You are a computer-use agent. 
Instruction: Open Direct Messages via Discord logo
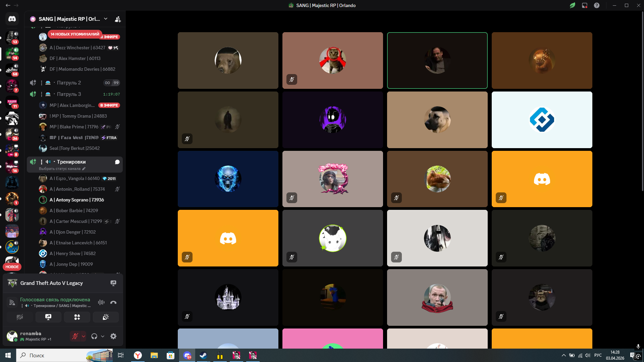tap(12, 19)
